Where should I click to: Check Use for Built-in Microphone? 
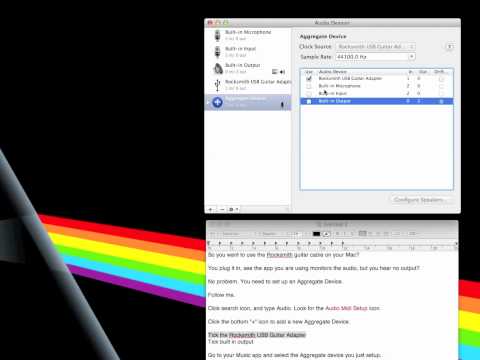coord(309,86)
